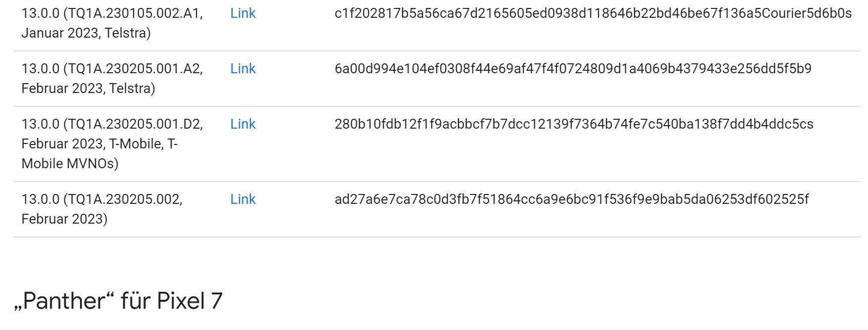Follow the Link for T-Mobile build TQ1A.230205.001.D2

click(243, 124)
